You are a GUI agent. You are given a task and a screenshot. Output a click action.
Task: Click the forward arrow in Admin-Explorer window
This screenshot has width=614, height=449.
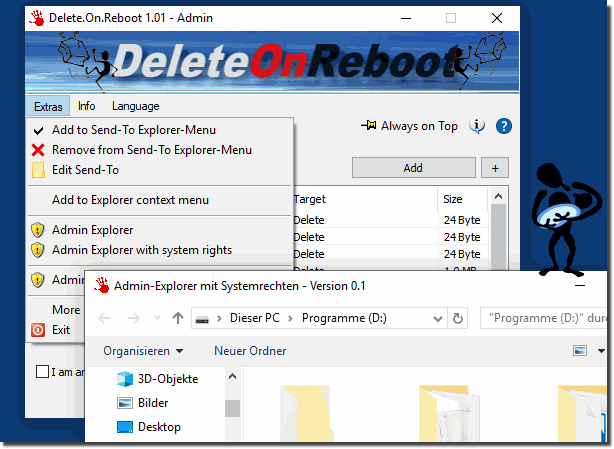tap(134, 318)
